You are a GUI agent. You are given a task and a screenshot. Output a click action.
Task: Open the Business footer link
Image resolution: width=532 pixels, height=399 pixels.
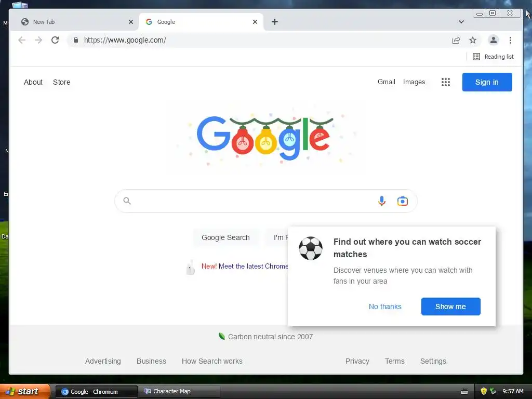(151, 361)
